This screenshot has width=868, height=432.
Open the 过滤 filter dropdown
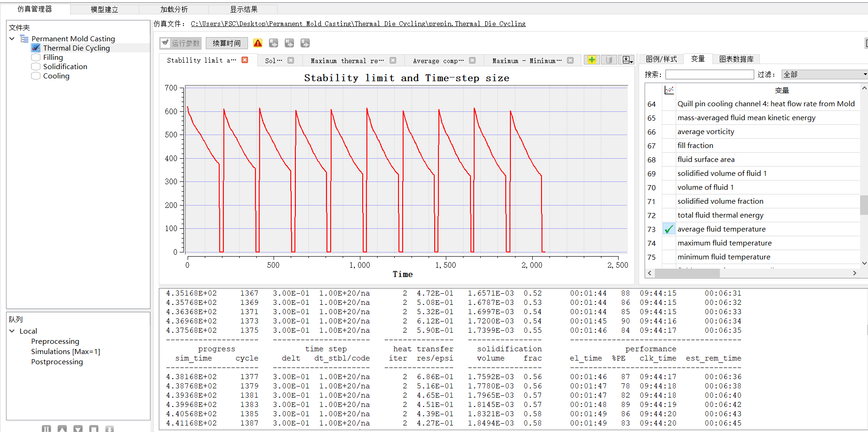[825, 74]
